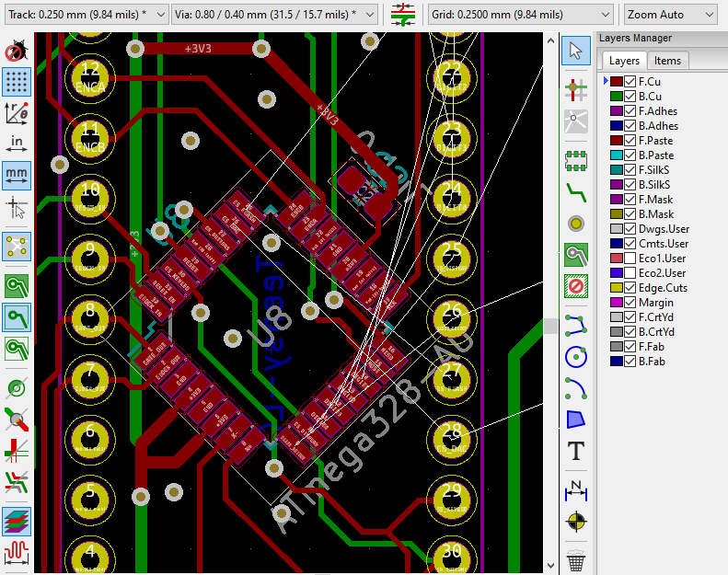This screenshot has width=728, height=575.
Task: Switch to the Items tab
Action: point(667,61)
